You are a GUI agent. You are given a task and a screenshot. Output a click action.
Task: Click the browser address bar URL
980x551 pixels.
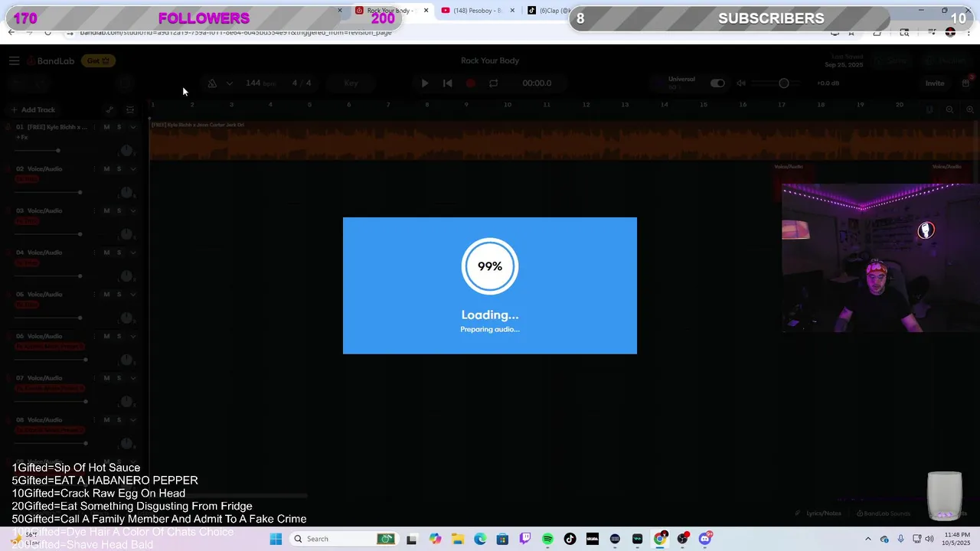(236, 32)
